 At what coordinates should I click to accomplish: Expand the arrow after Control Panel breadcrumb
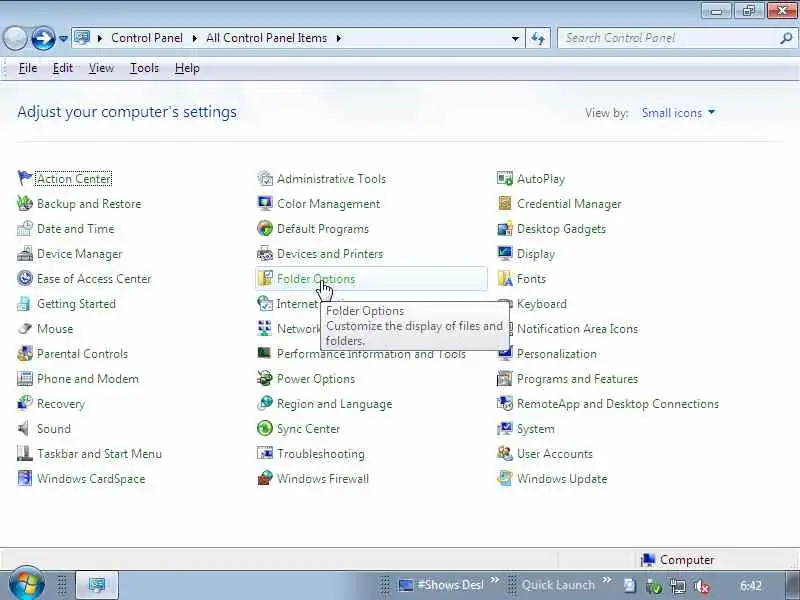point(195,38)
